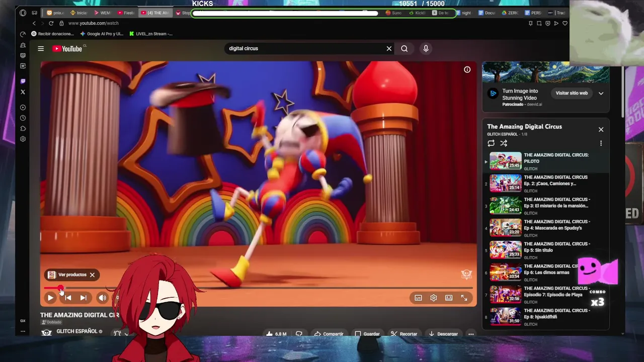Skip to the next video in playlist

tap(84, 298)
